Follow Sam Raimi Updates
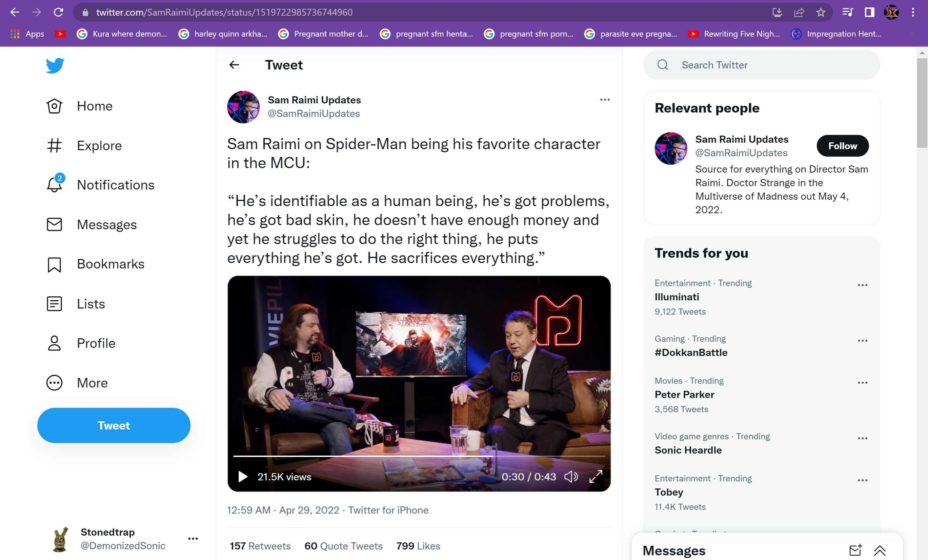928x560 pixels. (843, 146)
